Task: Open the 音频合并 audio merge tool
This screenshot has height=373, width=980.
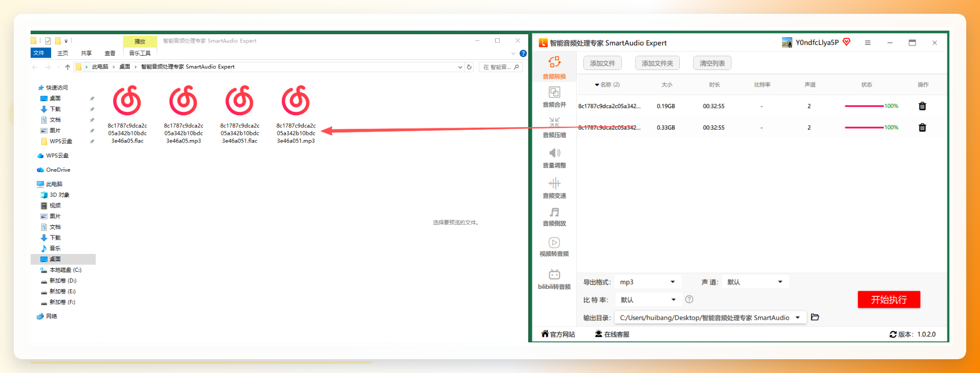Action: click(554, 97)
